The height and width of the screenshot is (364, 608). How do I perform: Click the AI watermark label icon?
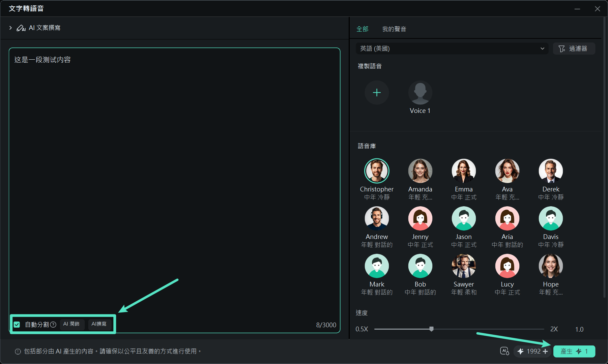point(504,351)
